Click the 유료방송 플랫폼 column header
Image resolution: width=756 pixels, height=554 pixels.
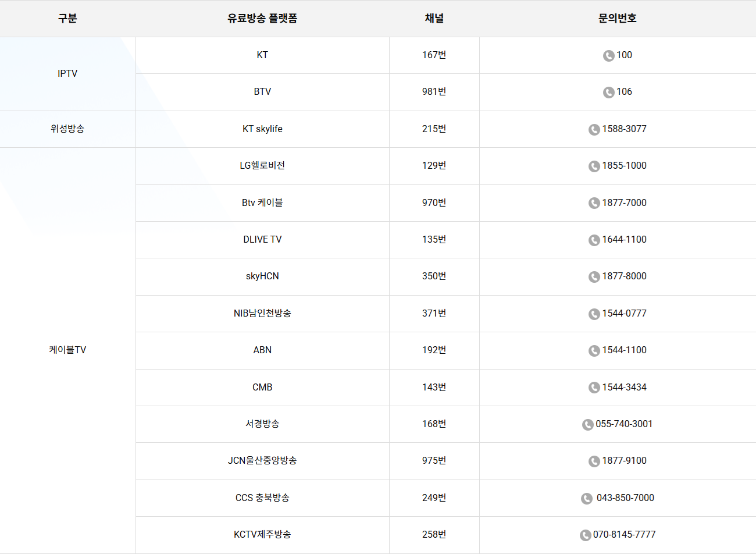tap(262, 19)
